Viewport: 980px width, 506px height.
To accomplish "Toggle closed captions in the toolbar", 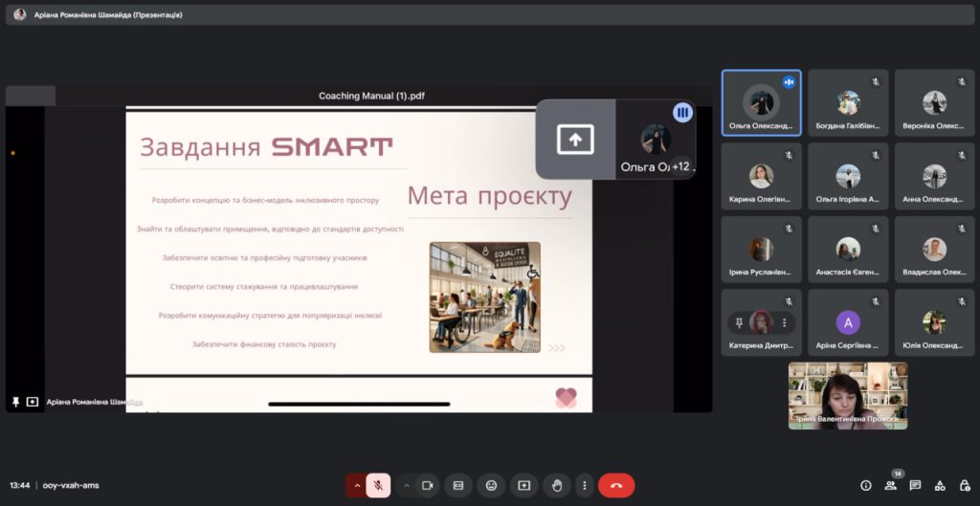I will click(458, 485).
